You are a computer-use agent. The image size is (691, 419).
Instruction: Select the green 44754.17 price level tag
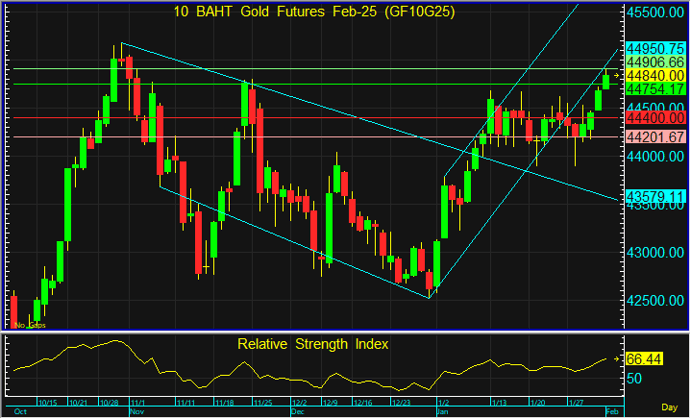click(655, 89)
